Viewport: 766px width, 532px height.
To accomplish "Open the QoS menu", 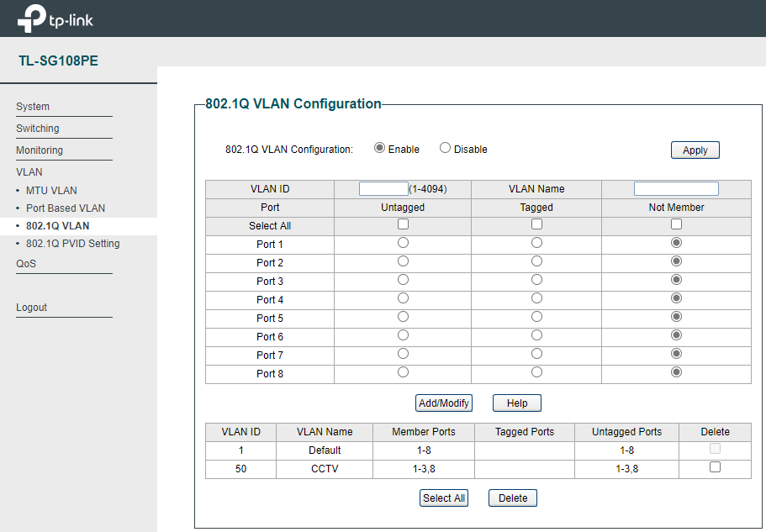I will pyautogui.click(x=26, y=264).
